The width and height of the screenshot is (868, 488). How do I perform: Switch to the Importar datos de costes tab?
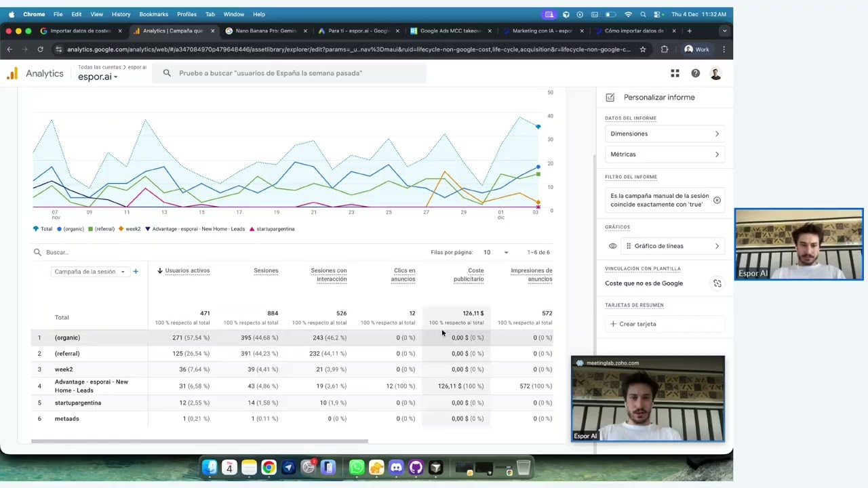point(81,30)
